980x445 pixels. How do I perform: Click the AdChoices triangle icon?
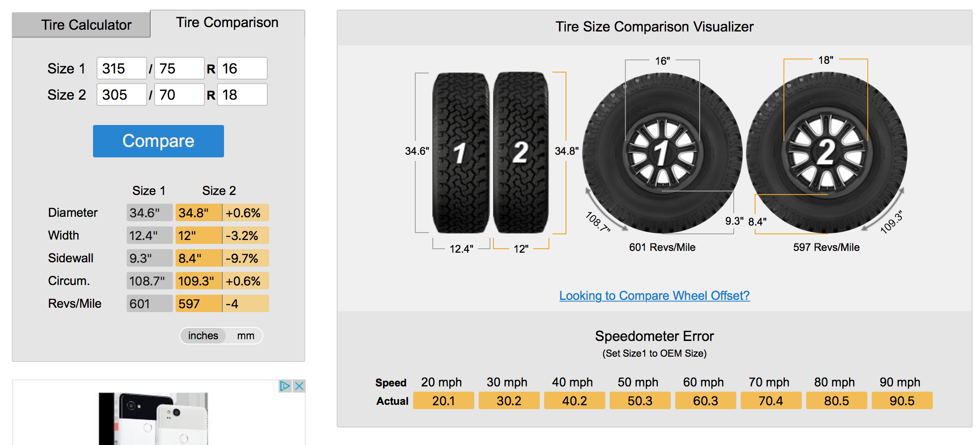coord(285,386)
